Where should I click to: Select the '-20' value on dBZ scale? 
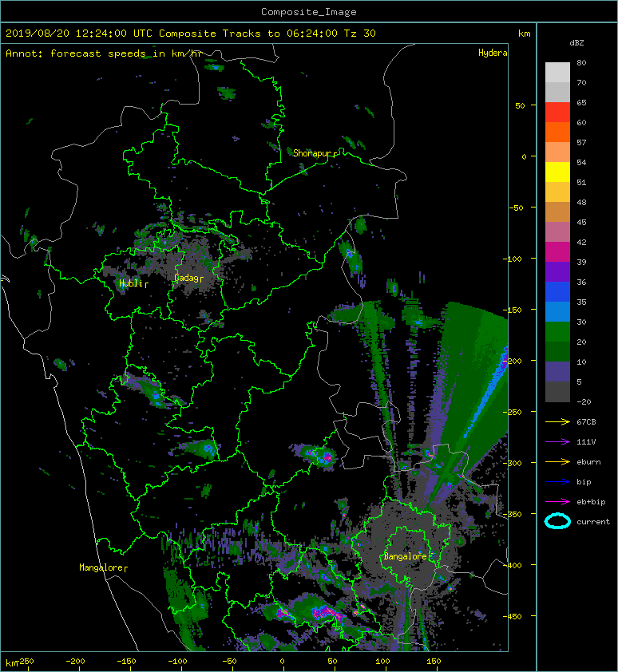pyautogui.click(x=584, y=402)
